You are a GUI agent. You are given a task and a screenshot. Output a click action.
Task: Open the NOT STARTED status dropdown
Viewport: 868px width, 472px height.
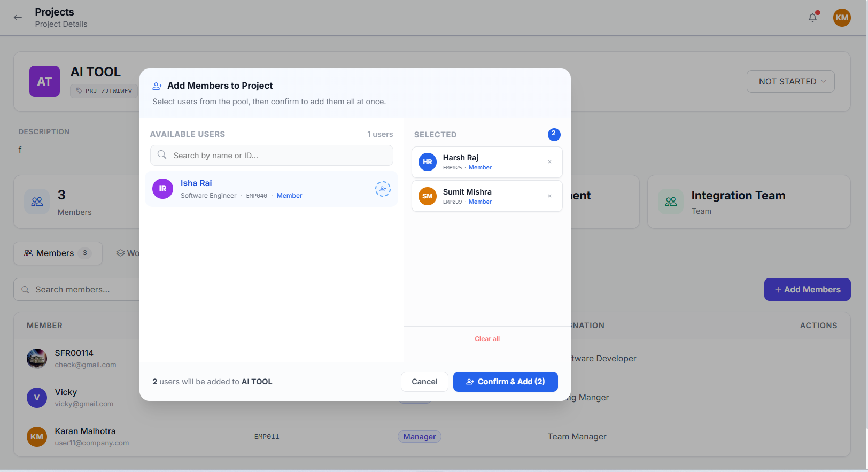pos(790,82)
